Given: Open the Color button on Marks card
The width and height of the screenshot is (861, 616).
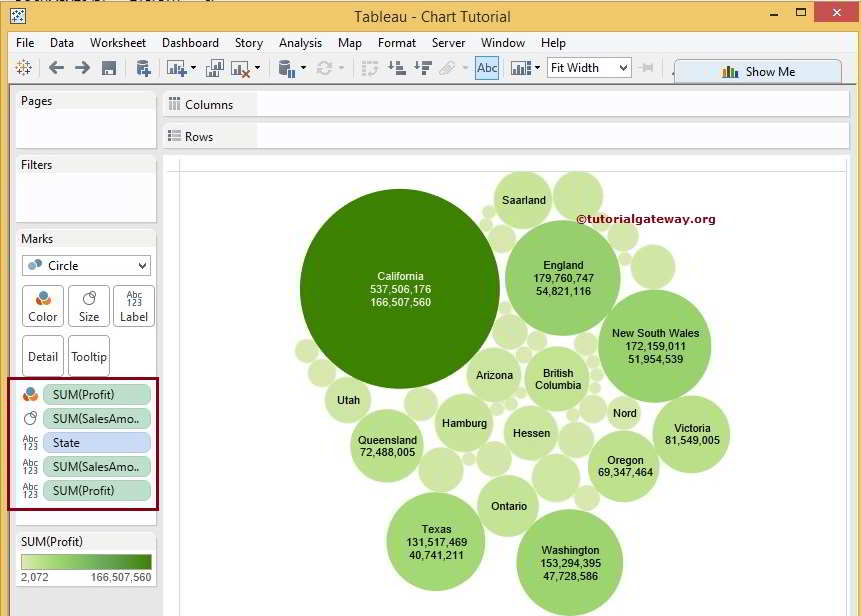Looking at the screenshot, I should [43, 306].
